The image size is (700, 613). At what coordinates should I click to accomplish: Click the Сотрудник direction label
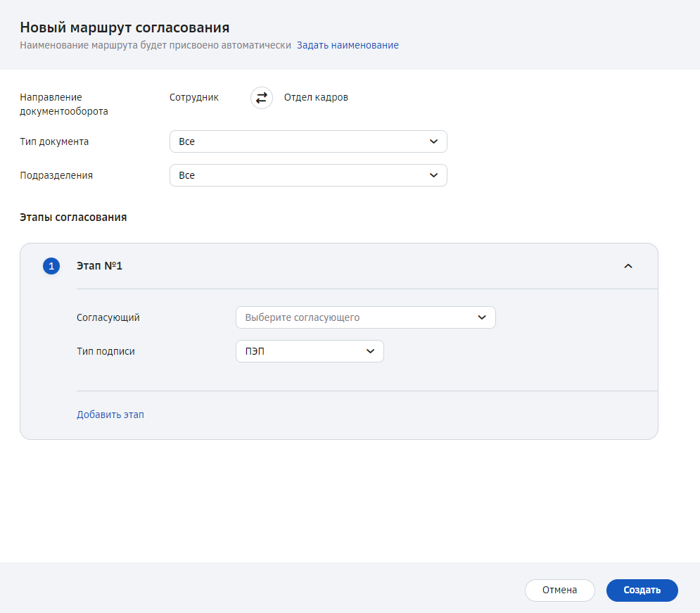click(194, 97)
